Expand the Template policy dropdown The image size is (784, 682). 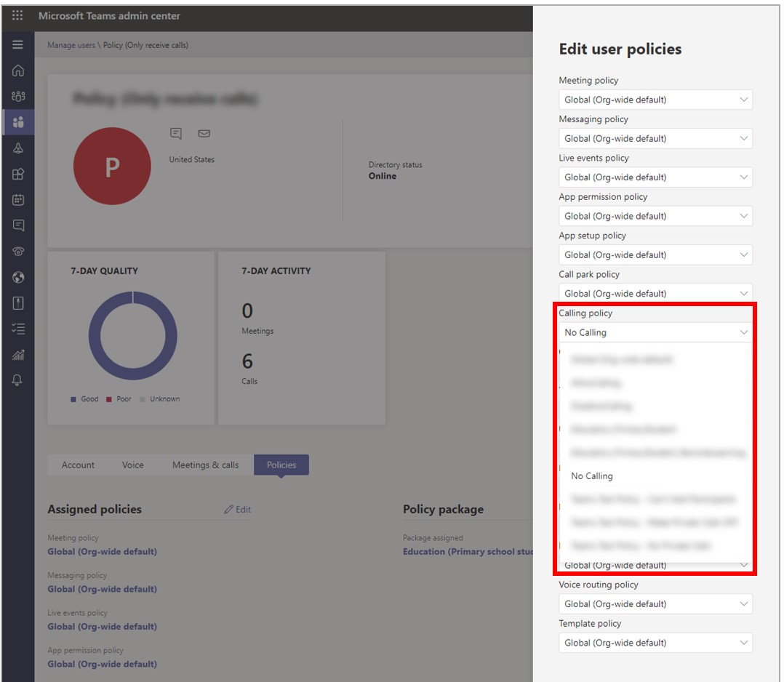click(655, 643)
